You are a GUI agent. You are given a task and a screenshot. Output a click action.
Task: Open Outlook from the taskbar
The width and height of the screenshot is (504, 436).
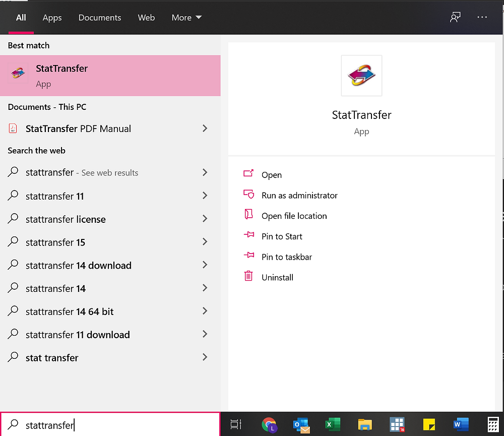pos(301,424)
